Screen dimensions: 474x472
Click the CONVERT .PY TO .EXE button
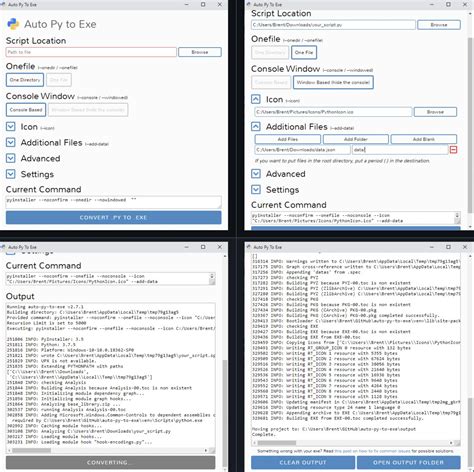coord(113,217)
